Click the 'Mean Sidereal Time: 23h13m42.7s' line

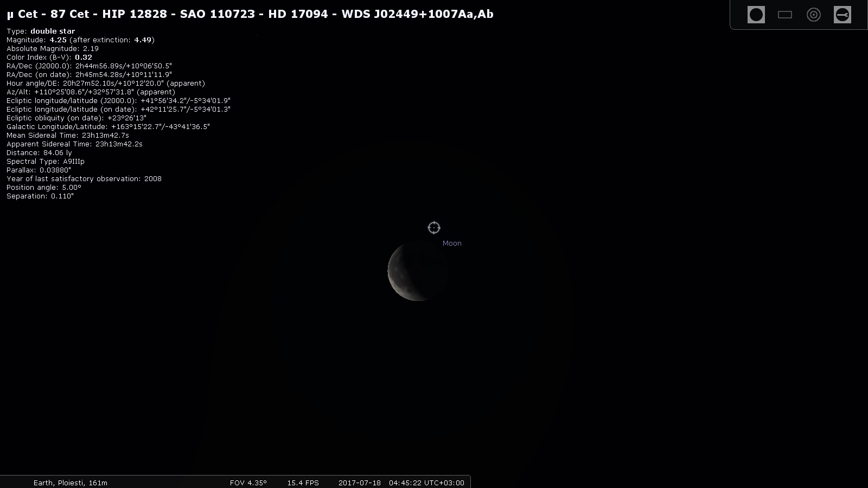[x=68, y=136]
